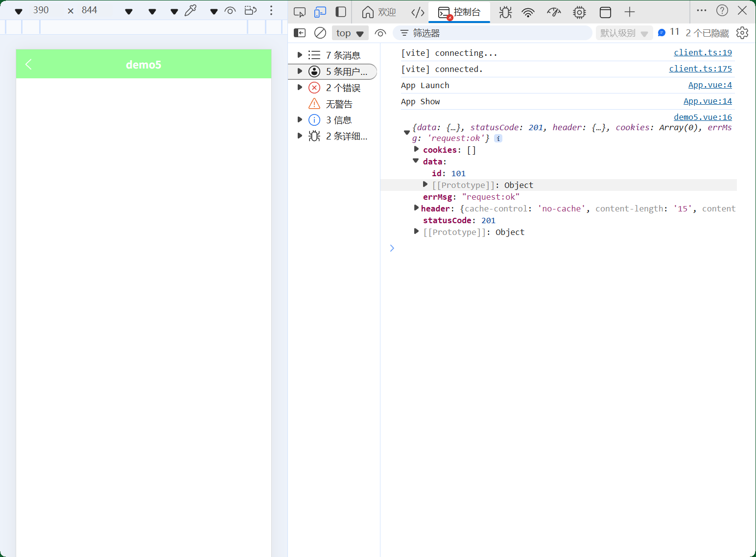Screen dimensions: 756x557
Task: Open the Network conditions panel icon
Action: (x=528, y=12)
